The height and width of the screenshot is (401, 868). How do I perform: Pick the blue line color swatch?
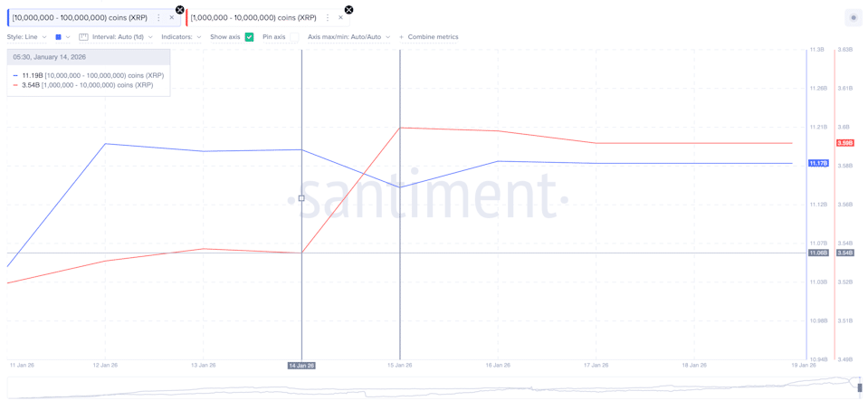coord(59,37)
